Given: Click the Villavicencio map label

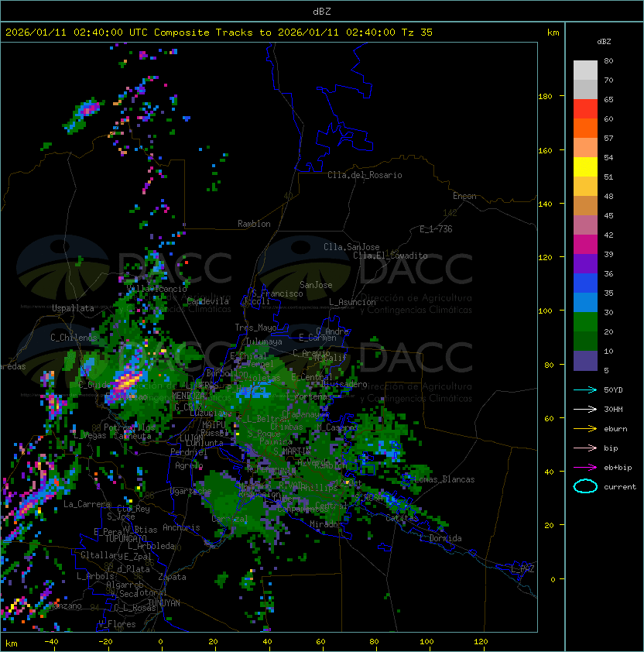Looking at the screenshot, I should click(156, 289).
